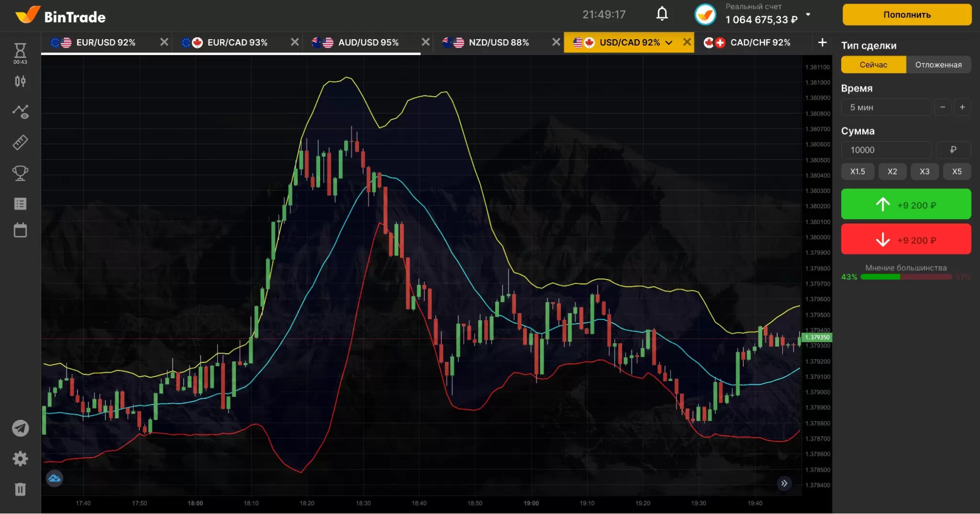
Task: Open the Telegram icon in sidebar
Action: [20, 428]
